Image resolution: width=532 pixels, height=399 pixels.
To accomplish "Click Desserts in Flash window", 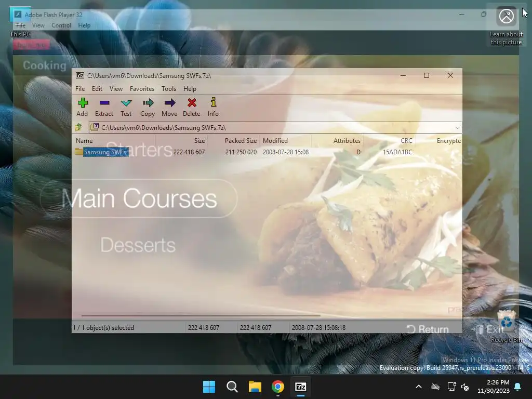I will pyautogui.click(x=138, y=245).
